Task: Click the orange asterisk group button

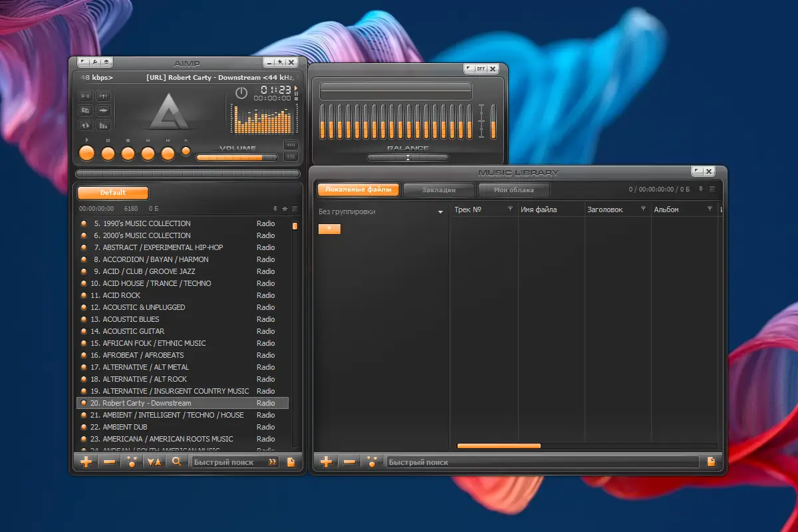Action: point(329,229)
